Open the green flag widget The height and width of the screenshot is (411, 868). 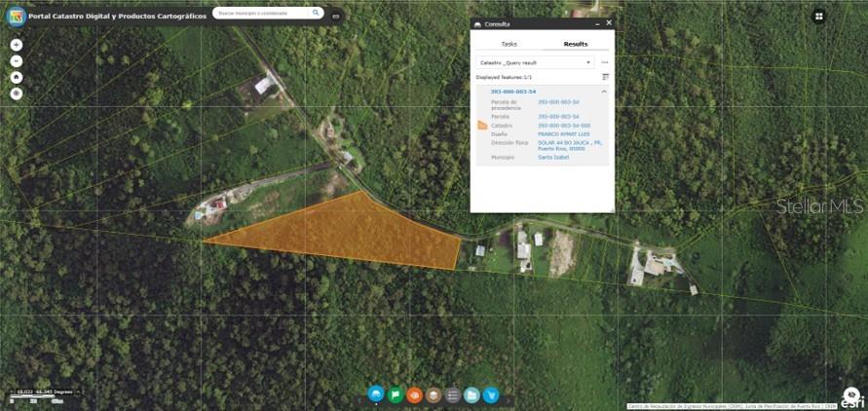click(x=396, y=394)
